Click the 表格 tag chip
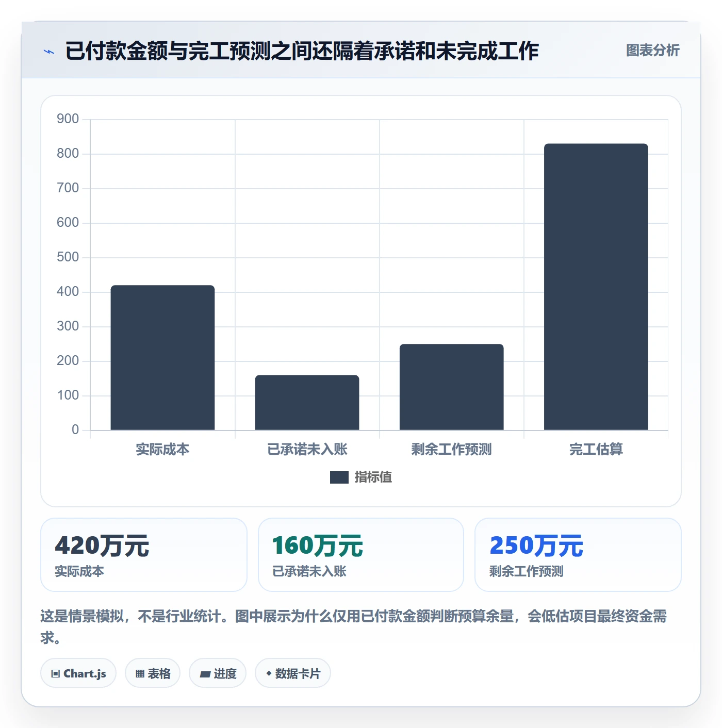This screenshot has height=728, width=722. (x=153, y=673)
